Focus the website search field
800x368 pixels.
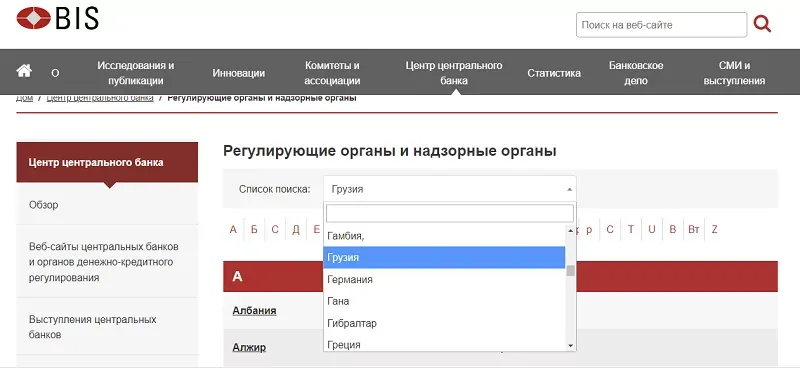661,24
